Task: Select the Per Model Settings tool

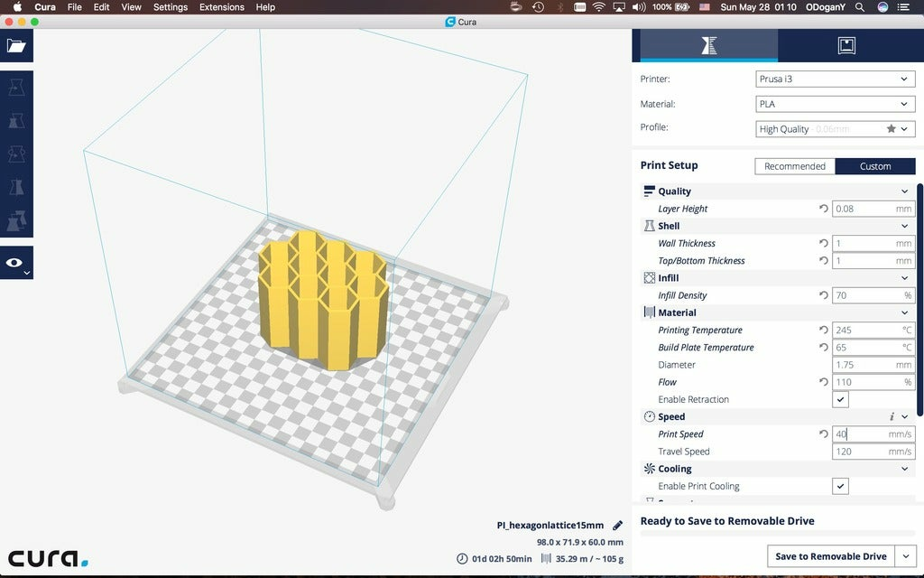Action: [x=16, y=220]
